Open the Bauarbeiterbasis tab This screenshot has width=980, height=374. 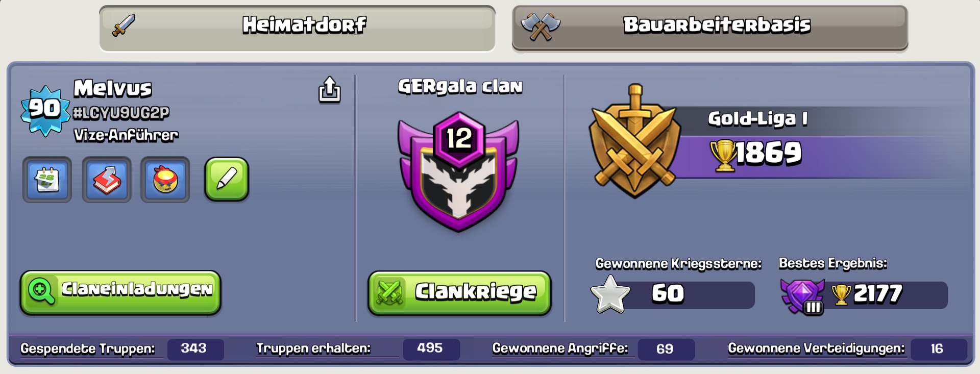point(709,28)
